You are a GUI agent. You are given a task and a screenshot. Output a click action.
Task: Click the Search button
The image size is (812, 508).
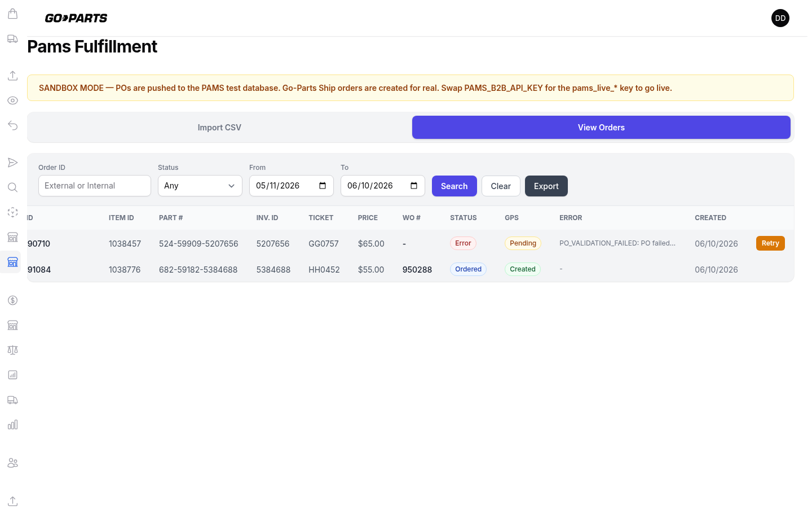(x=454, y=186)
